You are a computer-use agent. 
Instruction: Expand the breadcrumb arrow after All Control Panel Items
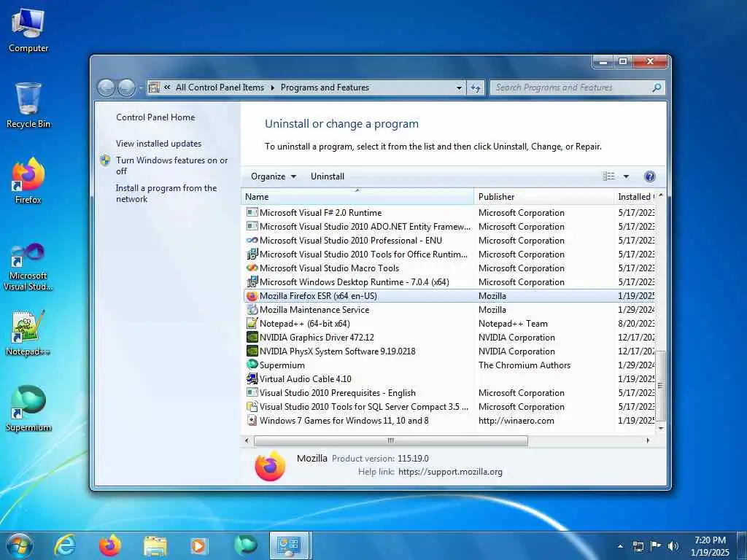(x=273, y=87)
